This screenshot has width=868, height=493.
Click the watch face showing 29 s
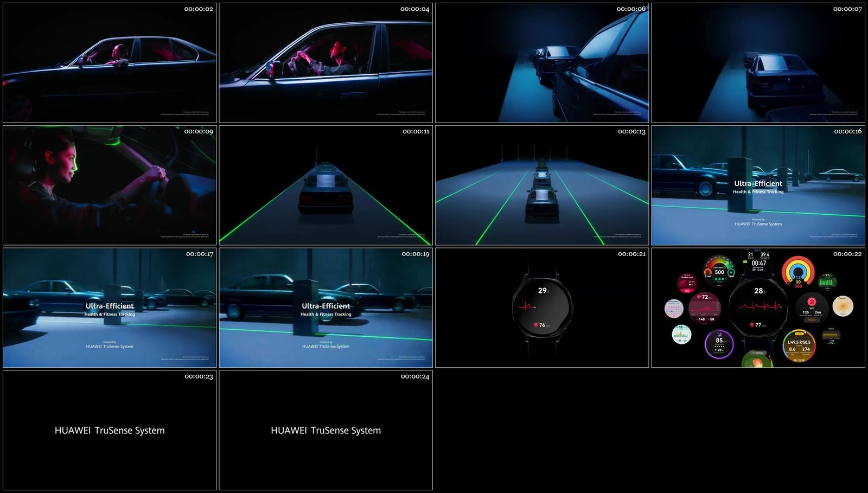tap(542, 308)
